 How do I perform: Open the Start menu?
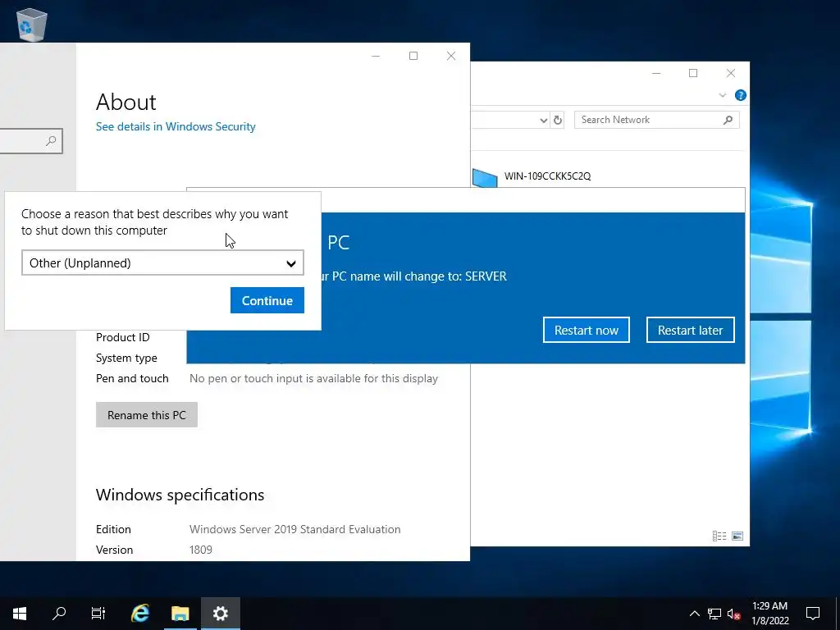point(20,613)
